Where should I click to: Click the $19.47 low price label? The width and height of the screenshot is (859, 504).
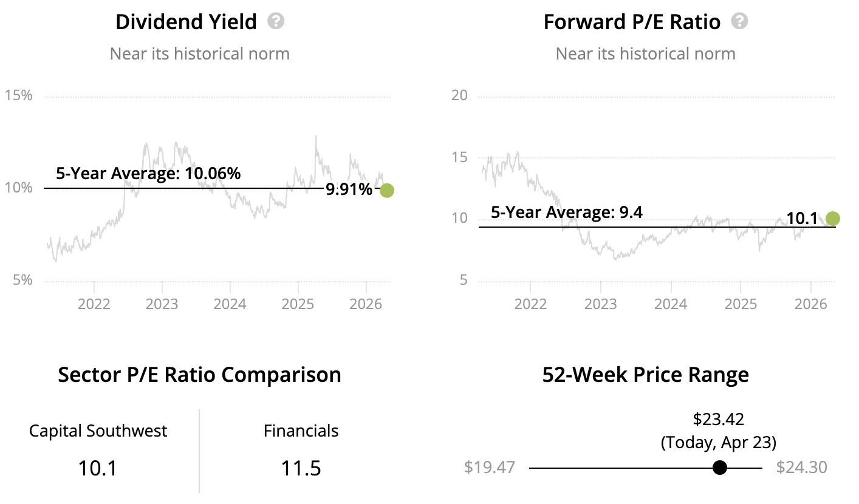point(490,468)
